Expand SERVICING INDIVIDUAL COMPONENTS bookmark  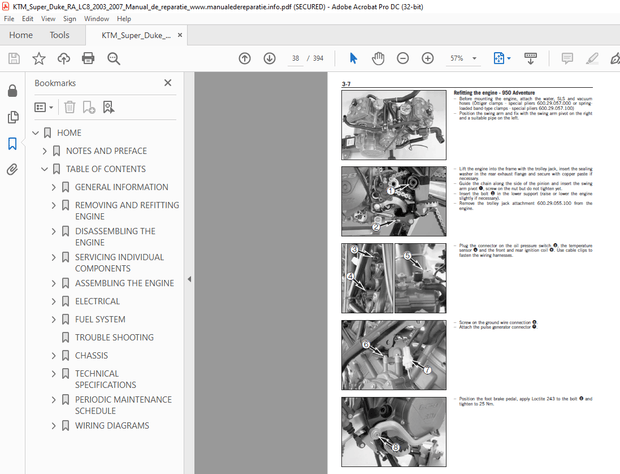pos(54,257)
